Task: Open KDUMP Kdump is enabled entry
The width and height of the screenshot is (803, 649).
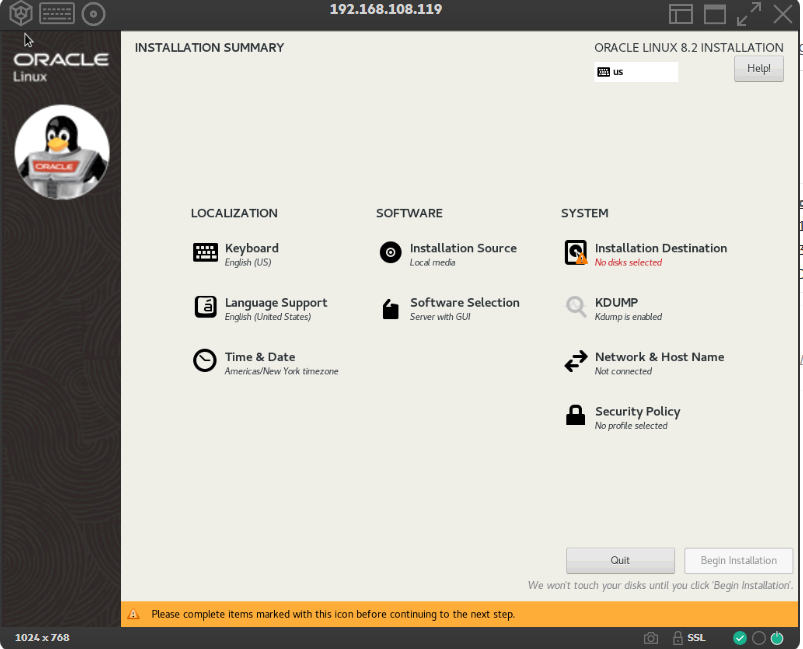Action: click(x=614, y=309)
